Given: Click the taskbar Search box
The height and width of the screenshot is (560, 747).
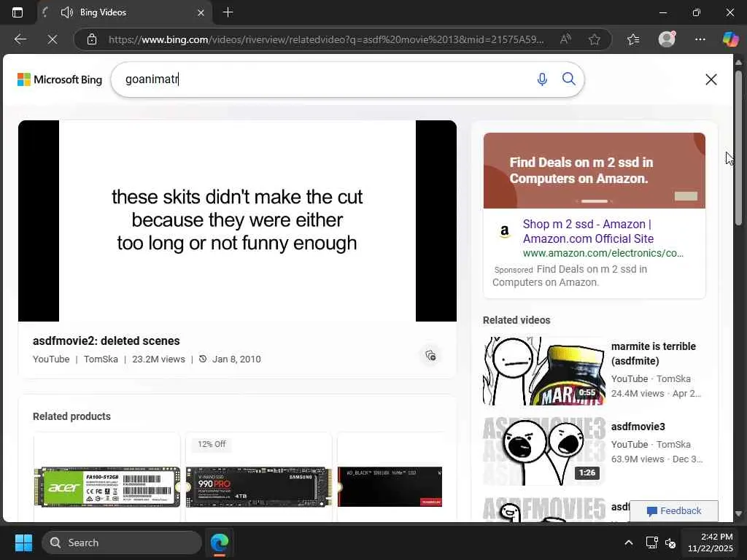Looking at the screenshot, I should (122, 542).
